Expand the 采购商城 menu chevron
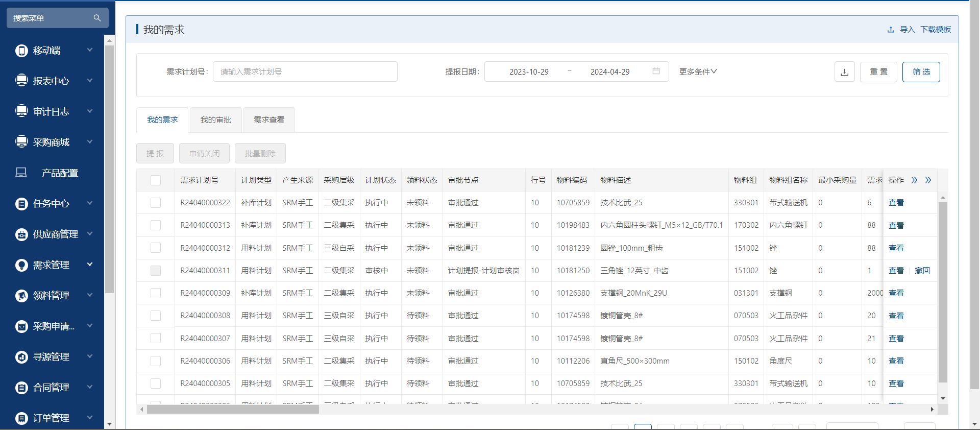Viewport: 980px width, 430px height. click(x=90, y=142)
